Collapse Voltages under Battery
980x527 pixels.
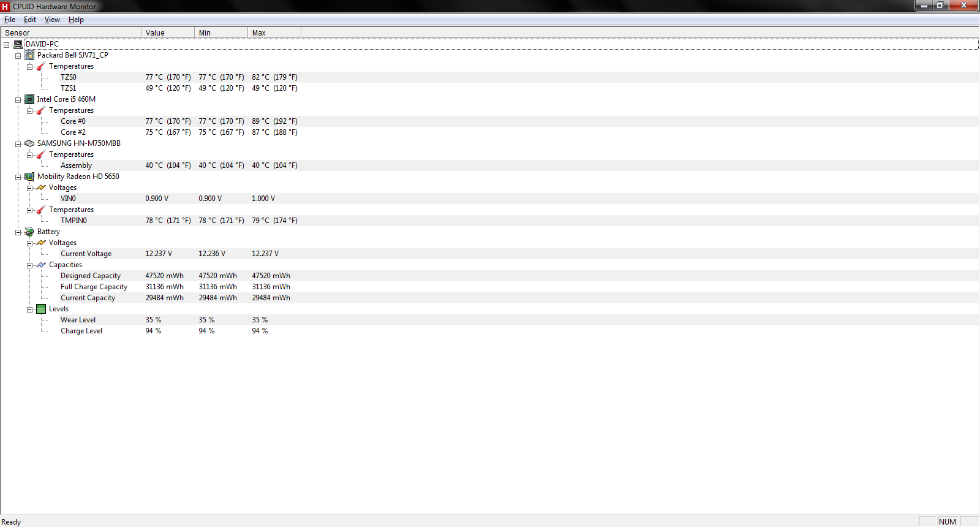[x=29, y=243]
